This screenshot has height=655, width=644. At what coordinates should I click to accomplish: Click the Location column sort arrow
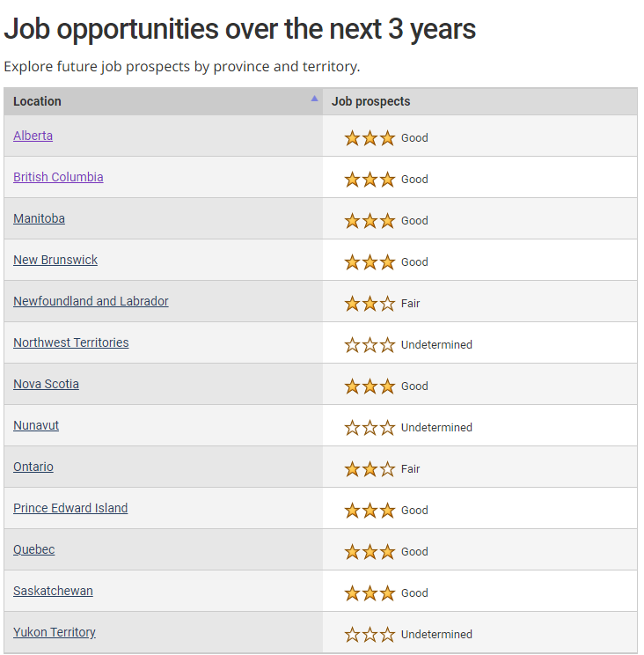[x=314, y=99]
